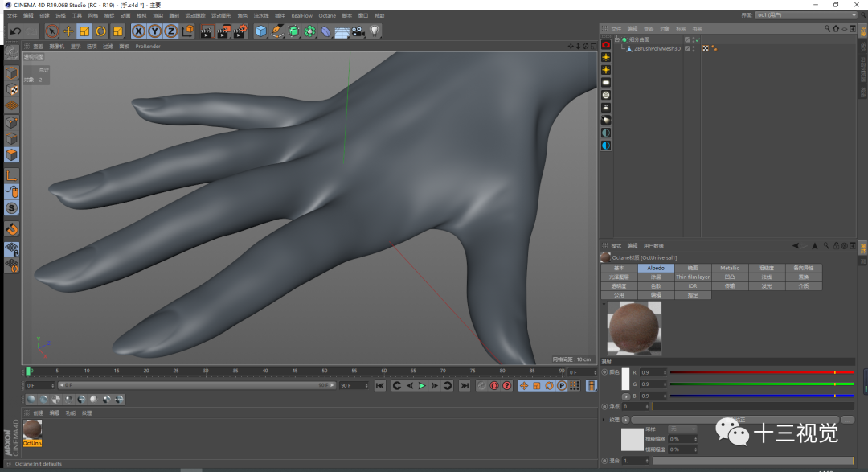The image size is (868, 472).
Task: Toggle visibility dots for ZBrushPolyMesh3D
Action: pyautogui.click(x=694, y=49)
